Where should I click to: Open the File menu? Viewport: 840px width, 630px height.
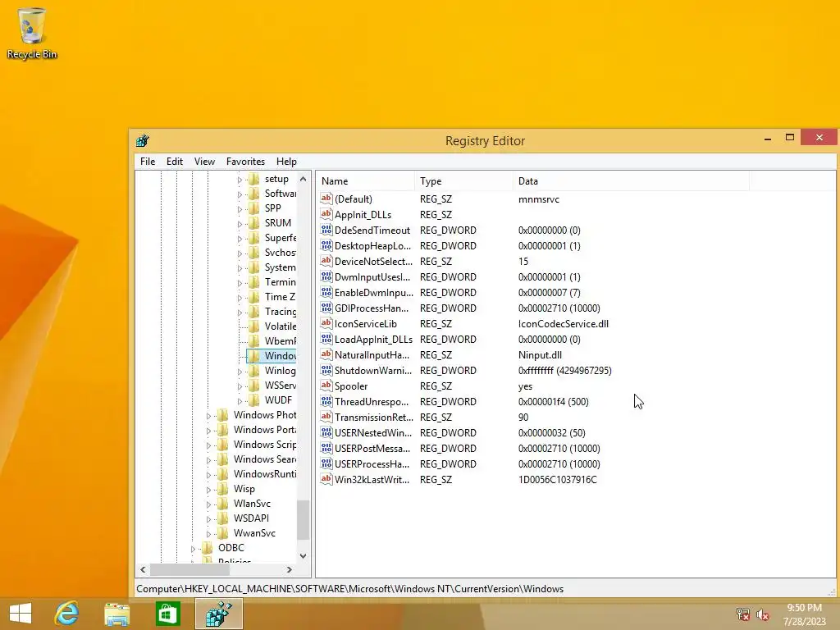pyautogui.click(x=148, y=162)
